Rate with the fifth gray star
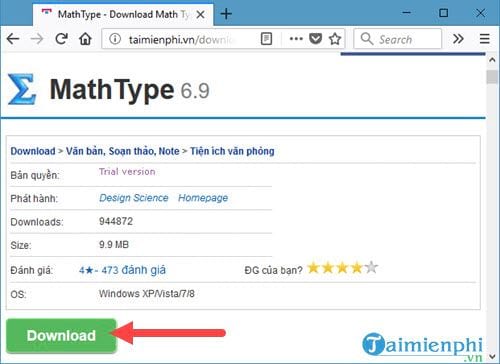This screenshot has height=364, width=500. click(x=371, y=267)
